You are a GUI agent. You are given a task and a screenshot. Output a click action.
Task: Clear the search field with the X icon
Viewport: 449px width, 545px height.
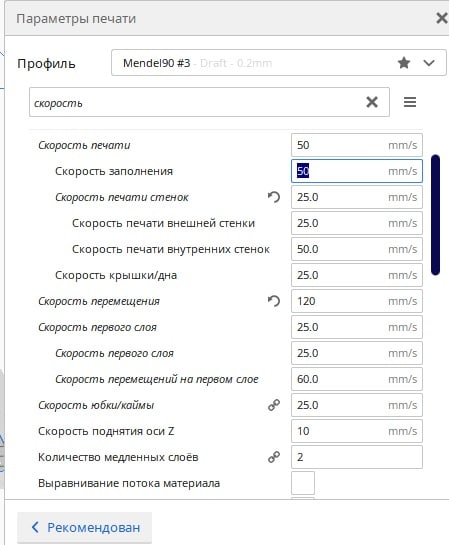[x=372, y=102]
